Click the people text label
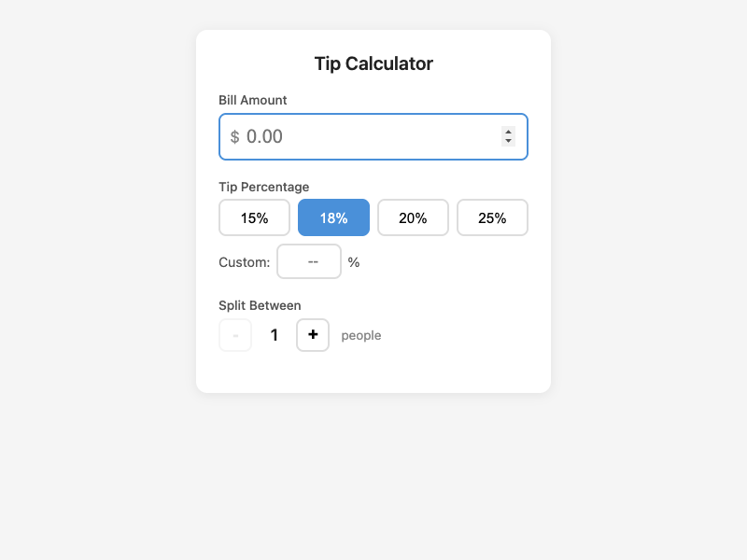The width and height of the screenshot is (747, 560). coord(361,335)
